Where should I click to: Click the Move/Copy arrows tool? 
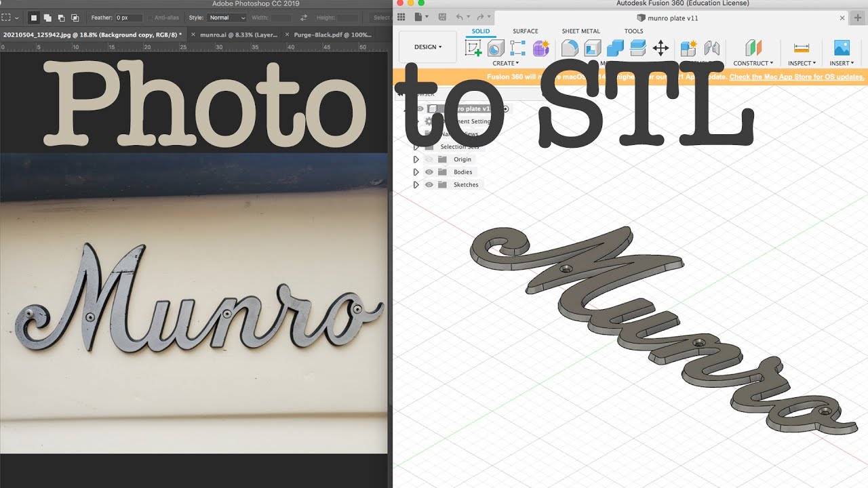click(660, 48)
